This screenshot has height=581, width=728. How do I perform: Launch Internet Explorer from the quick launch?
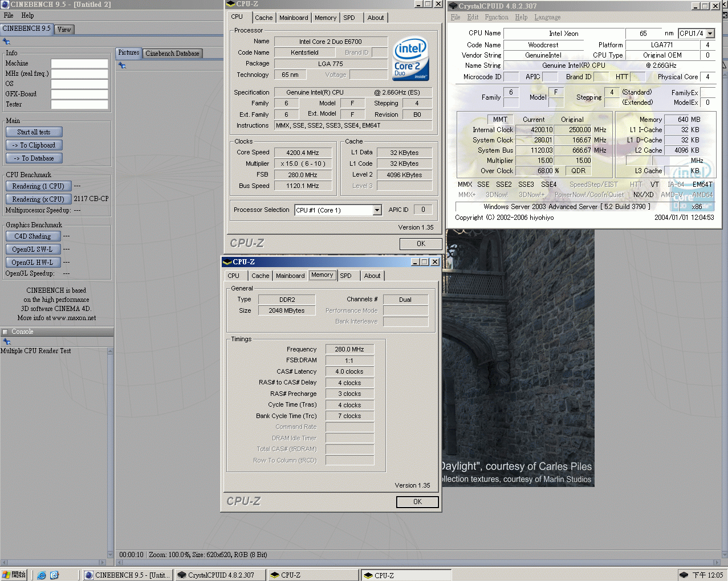42,575
